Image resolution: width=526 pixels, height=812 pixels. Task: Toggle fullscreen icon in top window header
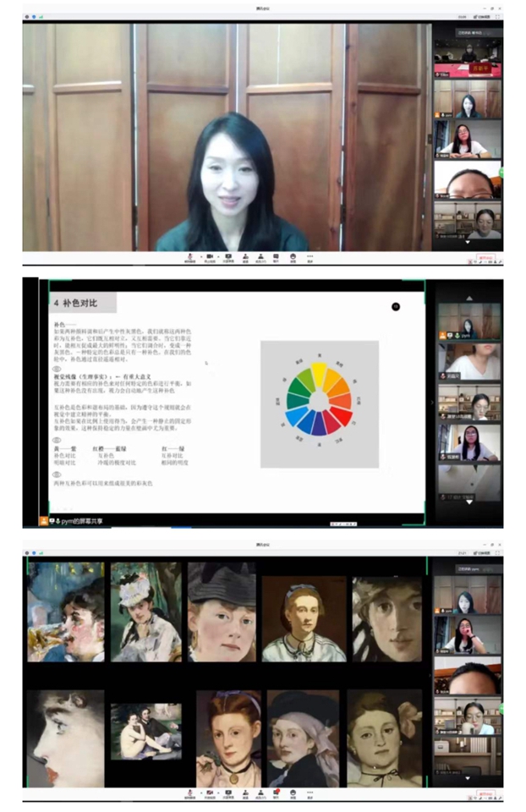[497, 17]
